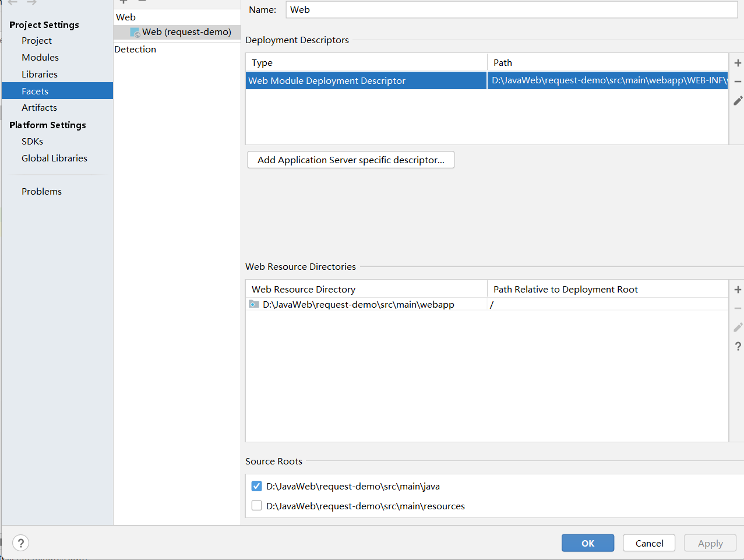Screen dimensions: 744x560
Task: Click the webapp folder icon in resource table
Action: 254,304
